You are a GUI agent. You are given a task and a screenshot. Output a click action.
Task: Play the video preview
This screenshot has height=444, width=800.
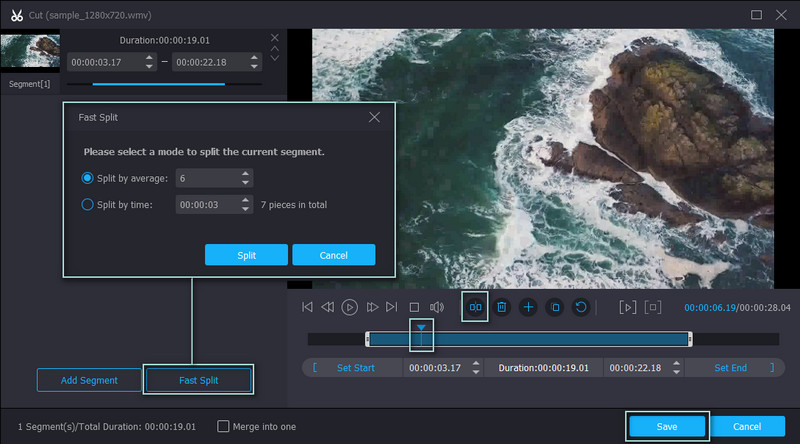tap(350, 307)
